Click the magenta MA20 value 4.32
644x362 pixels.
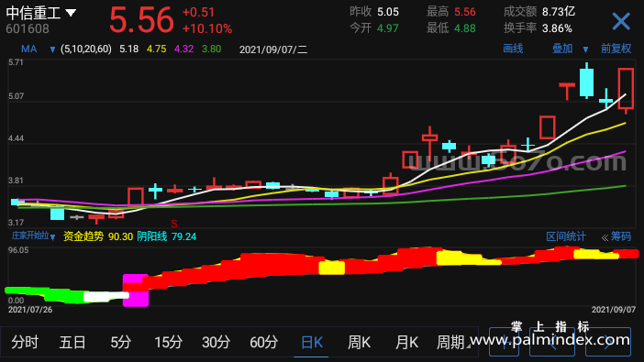pos(183,49)
